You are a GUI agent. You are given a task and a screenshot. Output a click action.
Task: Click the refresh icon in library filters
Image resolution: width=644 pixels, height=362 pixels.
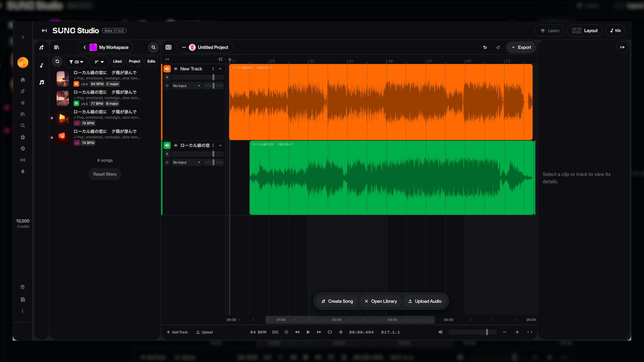(x=57, y=62)
